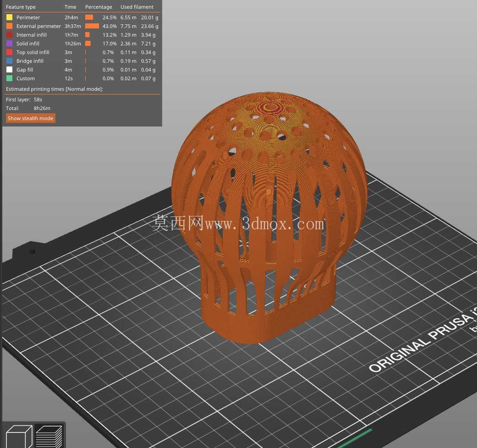The height and width of the screenshot is (448, 477).
Task: Toggle External perimeter orange swatch
Action: pos(10,26)
